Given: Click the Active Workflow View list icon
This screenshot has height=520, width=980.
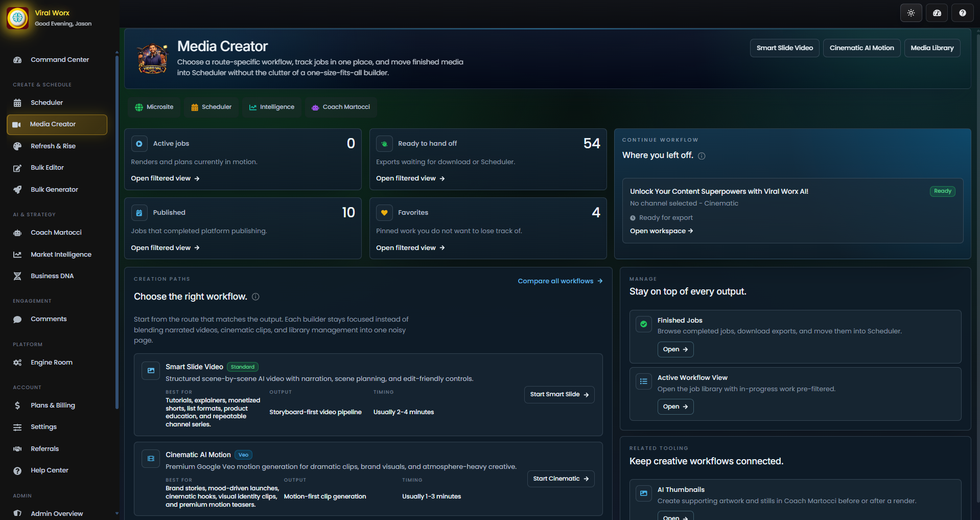Looking at the screenshot, I should pyautogui.click(x=643, y=381).
